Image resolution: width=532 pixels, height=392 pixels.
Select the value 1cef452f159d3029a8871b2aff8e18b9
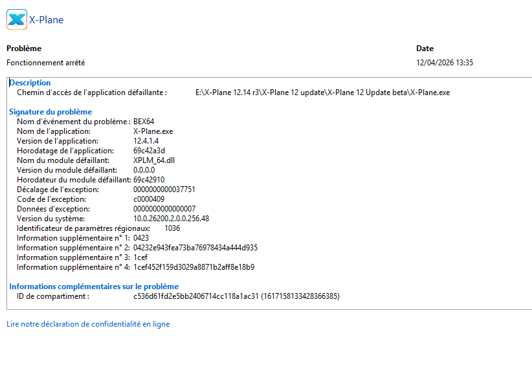(194, 267)
